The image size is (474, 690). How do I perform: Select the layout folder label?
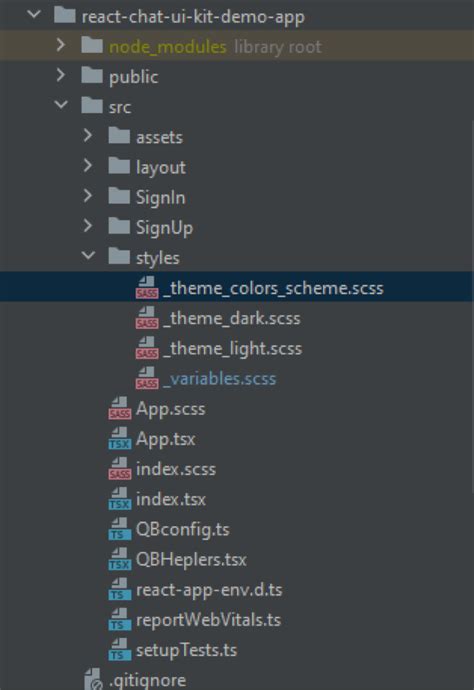tap(161, 168)
